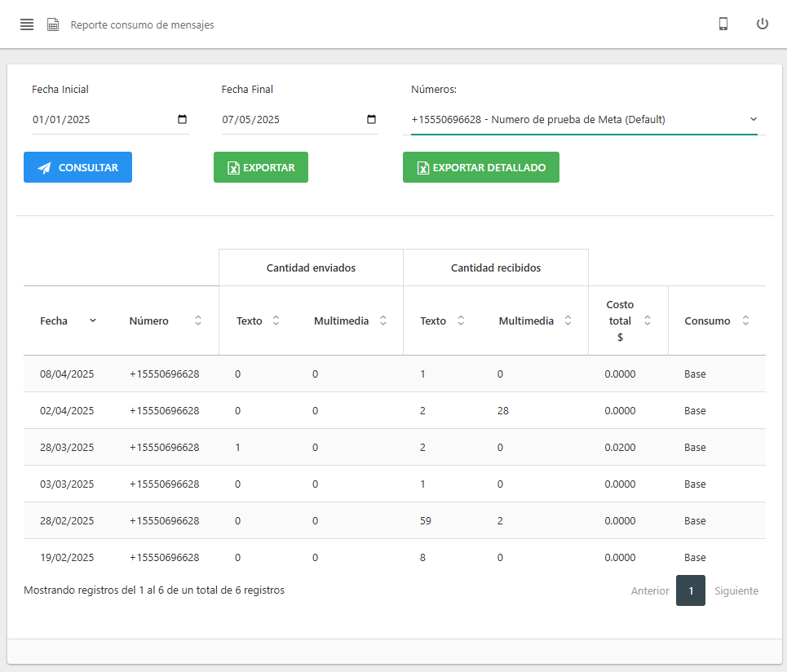Viewport: 787px width, 672px height.
Task: Click the Fecha Inicial date field
Action: (110, 119)
